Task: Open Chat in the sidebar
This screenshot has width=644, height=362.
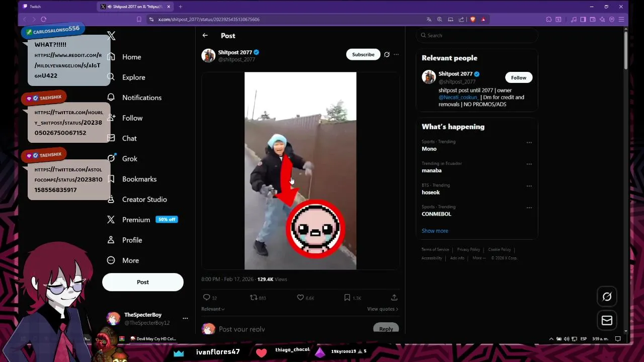Action: [x=122, y=138]
